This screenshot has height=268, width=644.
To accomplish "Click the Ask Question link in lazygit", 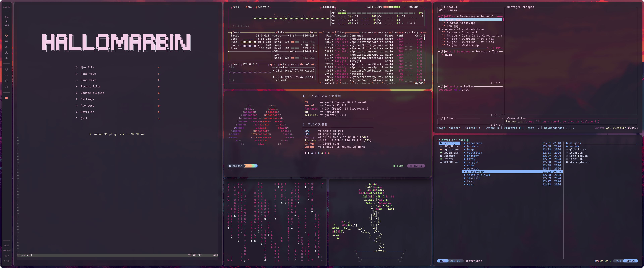I will pyautogui.click(x=616, y=128).
